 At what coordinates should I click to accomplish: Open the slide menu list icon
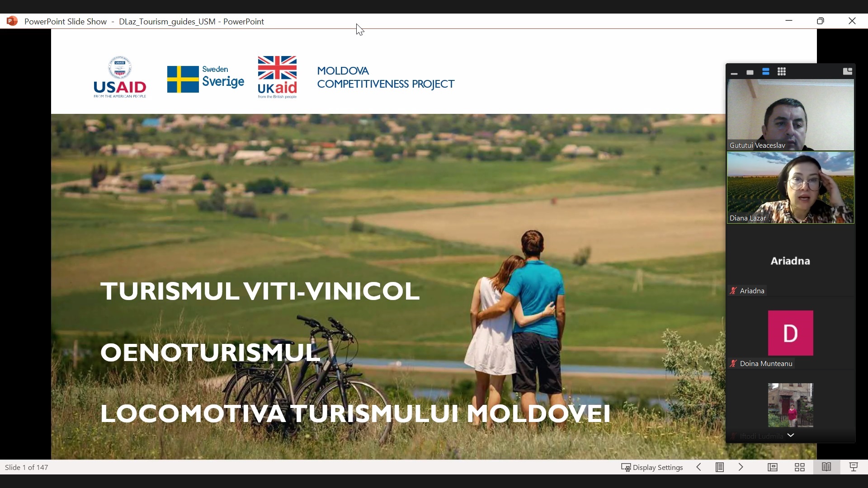click(x=720, y=468)
